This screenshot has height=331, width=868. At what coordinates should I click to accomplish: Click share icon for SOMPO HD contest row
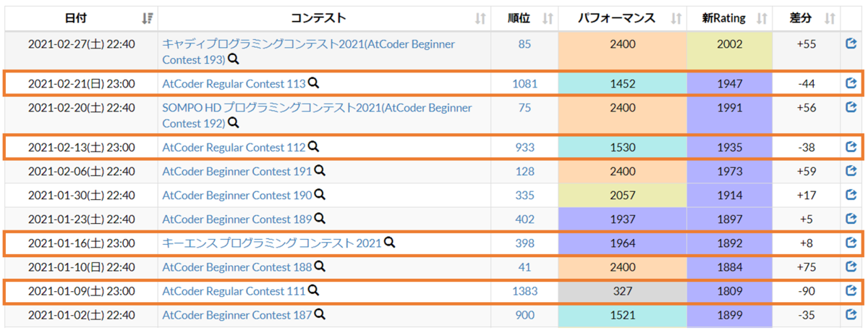pos(851,108)
